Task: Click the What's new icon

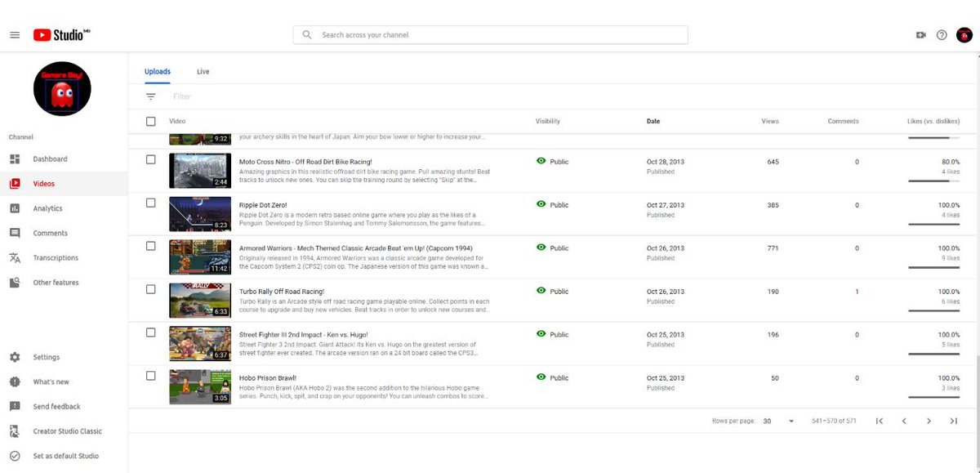Action: click(15, 382)
